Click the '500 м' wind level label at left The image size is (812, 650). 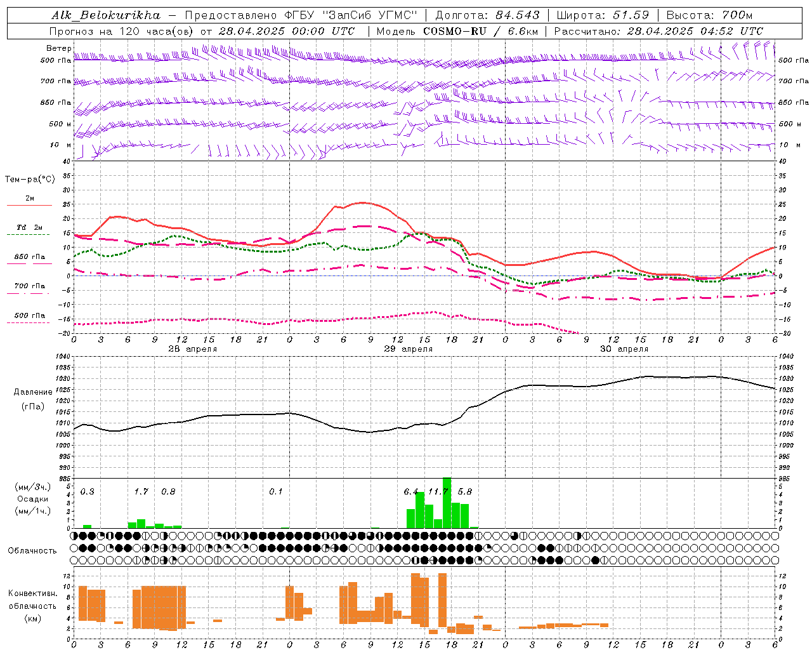pos(60,124)
